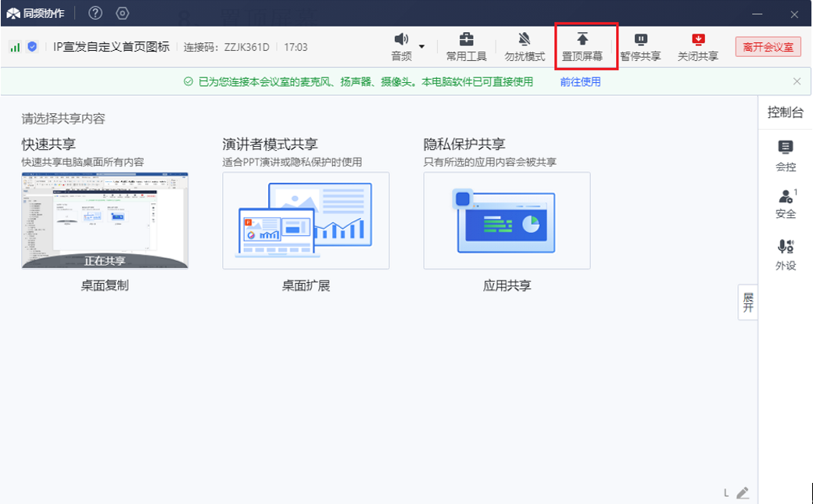This screenshot has height=504, width=813.
Task: Click the 离开会议室 button
Action: coord(768,47)
